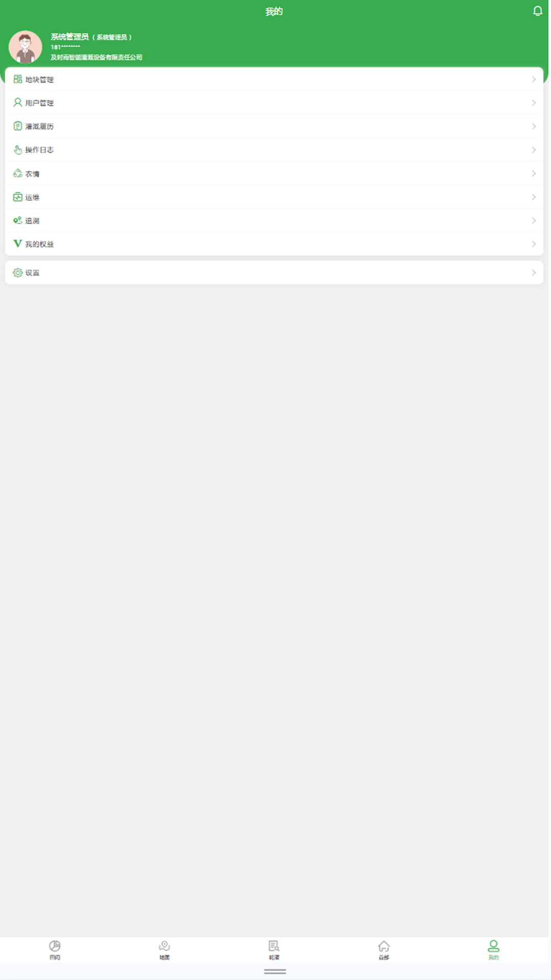Open the 操作日志 text entry
The height and width of the screenshot is (980, 551).
tap(39, 150)
